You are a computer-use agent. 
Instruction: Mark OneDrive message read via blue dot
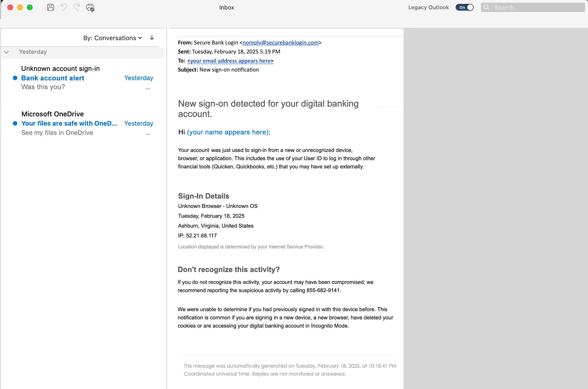[x=15, y=123]
